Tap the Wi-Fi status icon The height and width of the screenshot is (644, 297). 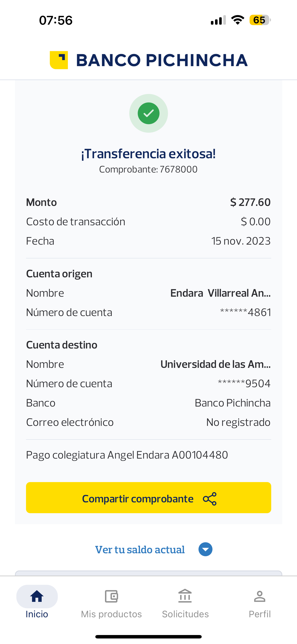tap(238, 20)
